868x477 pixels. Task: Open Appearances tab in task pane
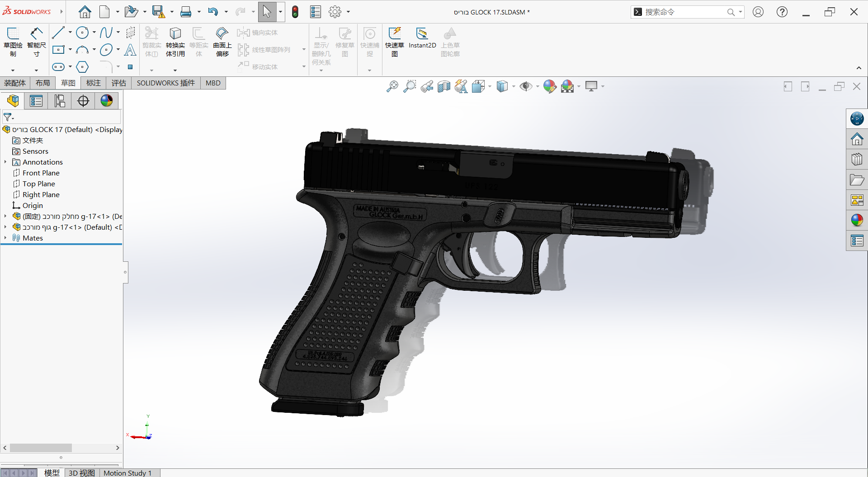pos(857,220)
